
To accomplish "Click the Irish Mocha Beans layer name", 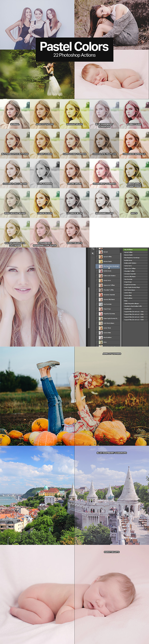I will tap(109, 323).
